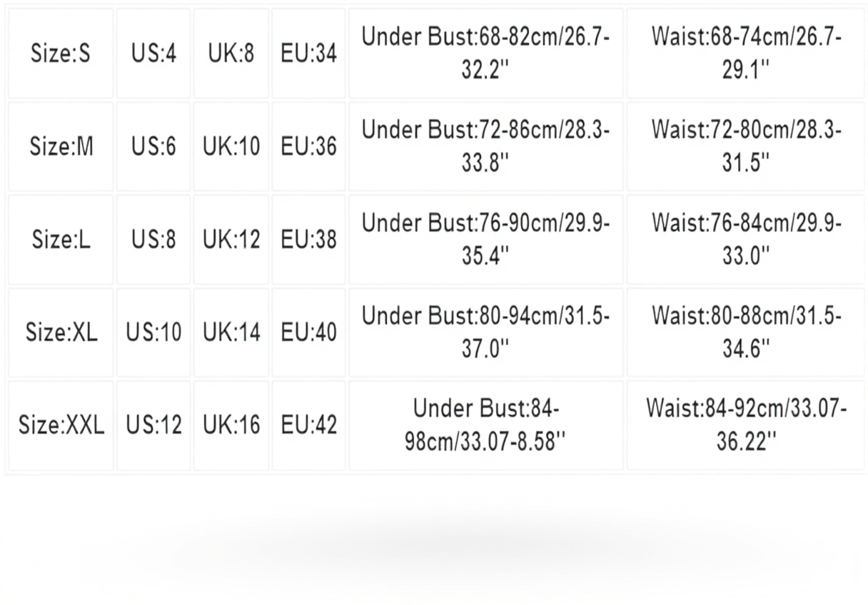Screen dimensions: 868x605
Task: Select the Size:XL cell
Action: tap(61, 332)
